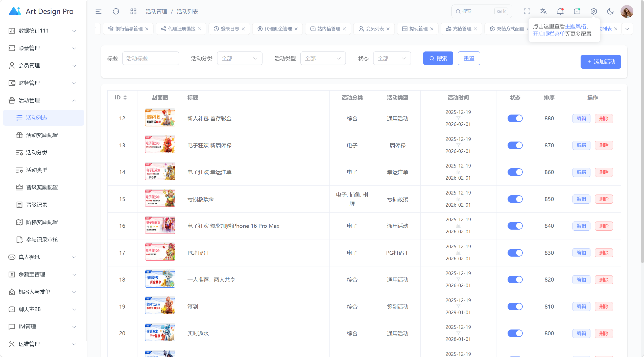This screenshot has height=357, width=644.
Task: Open 活动奖励配置 in sidebar
Action: [x=43, y=135]
